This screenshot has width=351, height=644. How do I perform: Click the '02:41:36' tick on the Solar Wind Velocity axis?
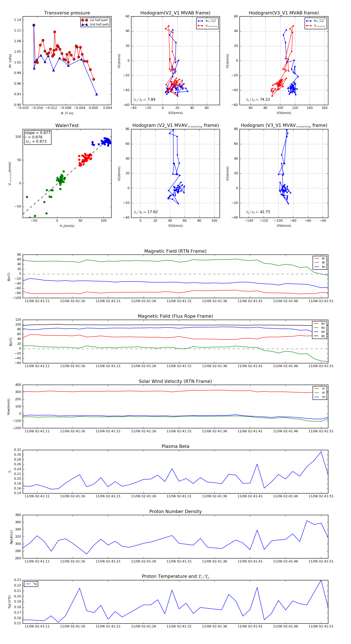click(x=214, y=431)
